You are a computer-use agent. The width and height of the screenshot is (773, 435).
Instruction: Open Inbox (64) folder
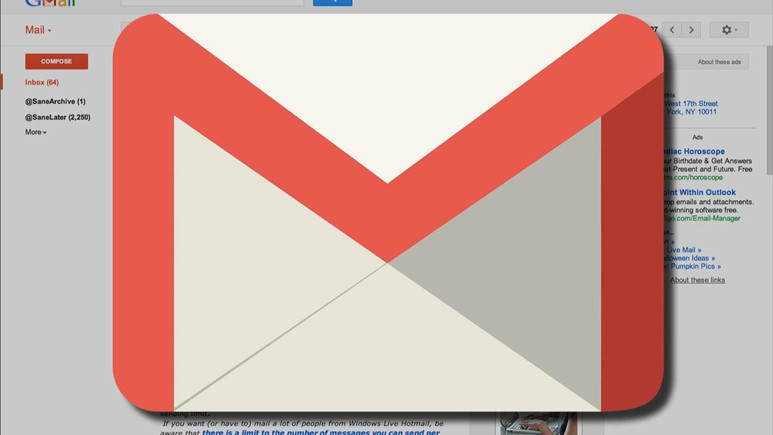[42, 82]
